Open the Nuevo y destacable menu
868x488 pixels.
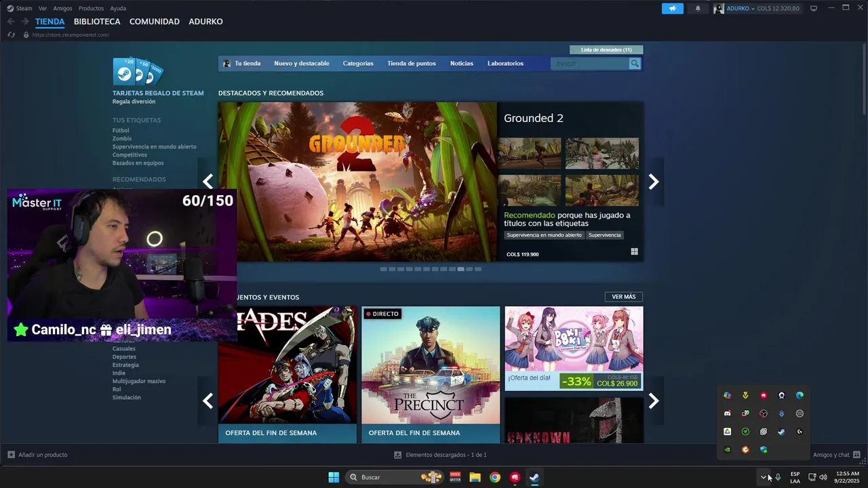(x=302, y=64)
